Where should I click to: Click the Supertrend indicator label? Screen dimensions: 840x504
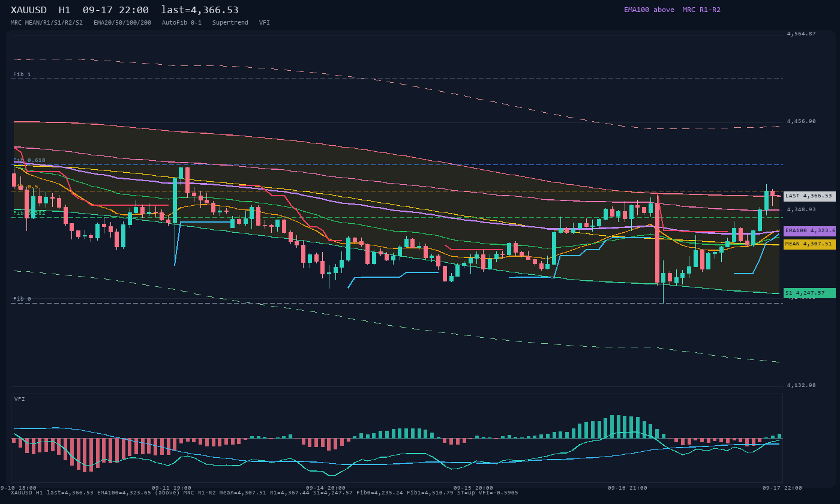coord(230,23)
